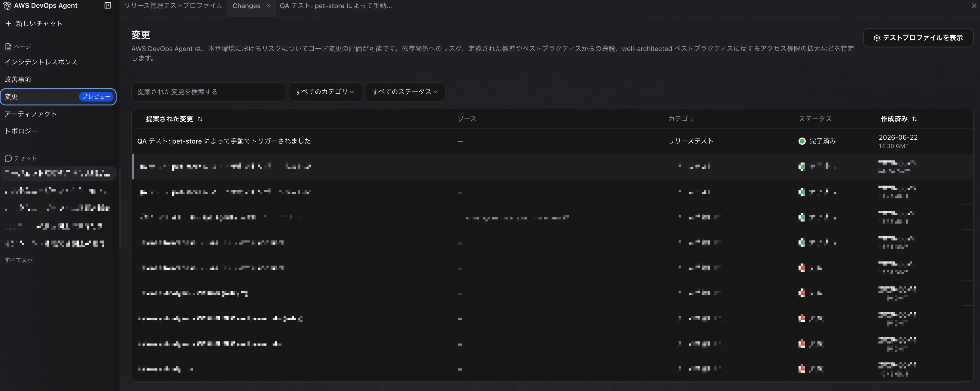The width and height of the screenshot is (980, 391).
Task: Click the 2026-06-22 created date
Action: [x=898, y=137]
